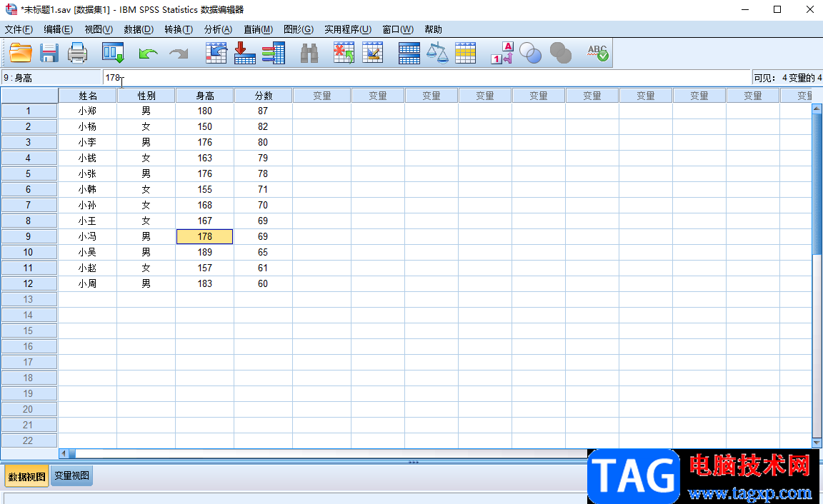This screenshot has height=504, width=823.
Task: Select the height cell 157
Action: [205, 268]
